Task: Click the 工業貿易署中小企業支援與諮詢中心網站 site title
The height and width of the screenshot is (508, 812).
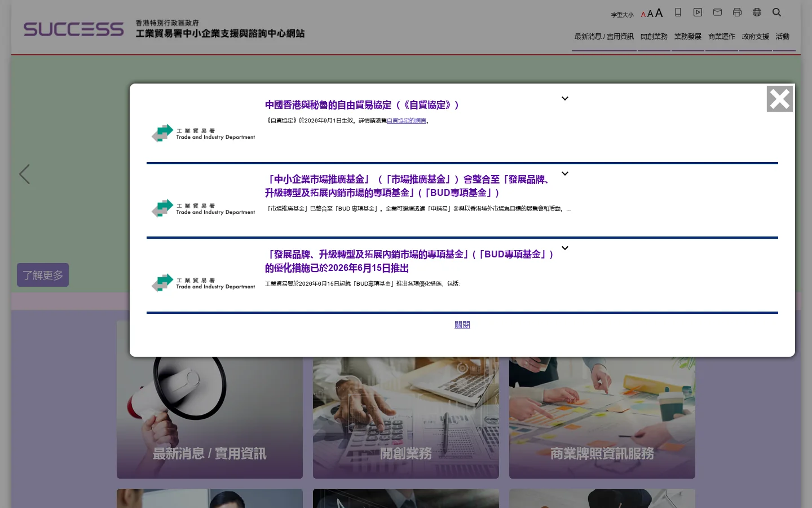Action: point(220,34)
